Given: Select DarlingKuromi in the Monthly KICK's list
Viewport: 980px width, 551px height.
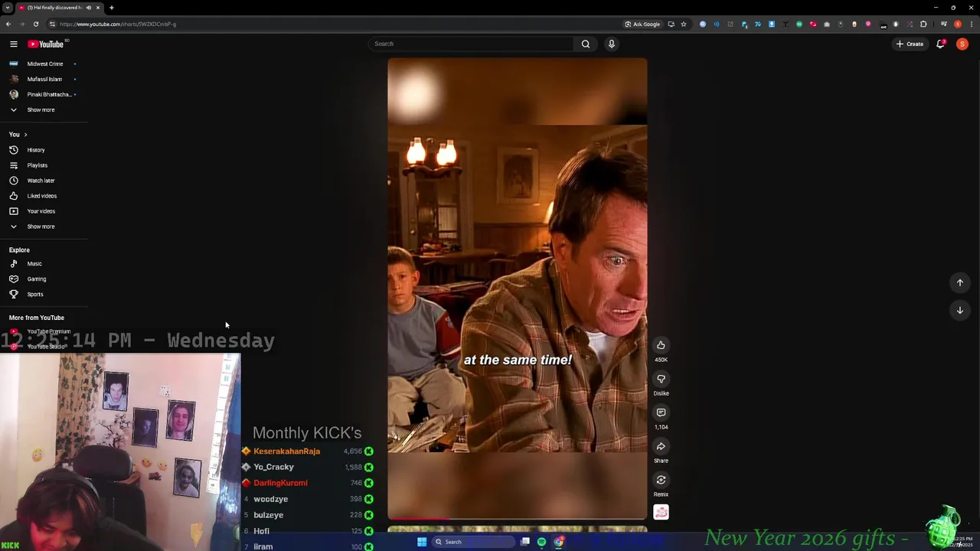Looking at the screenshot, I should point(280,483).
